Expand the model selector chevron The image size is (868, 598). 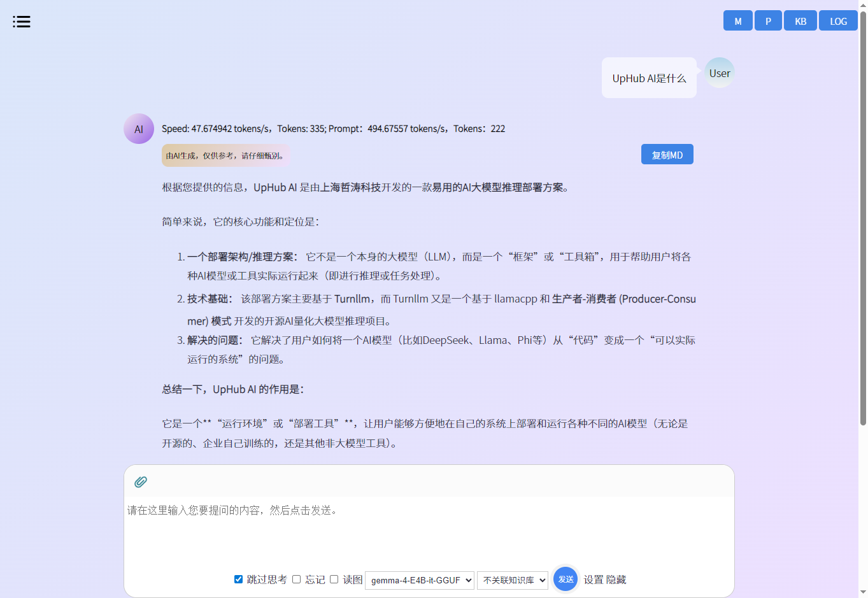467,580
